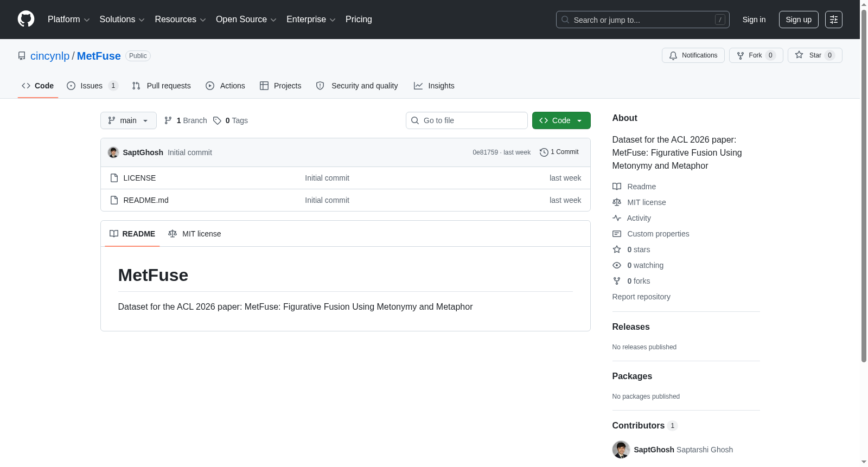The image size is (868, 467).
Task: Click the repository icon beside cincynlp
Action: [22, 56]
